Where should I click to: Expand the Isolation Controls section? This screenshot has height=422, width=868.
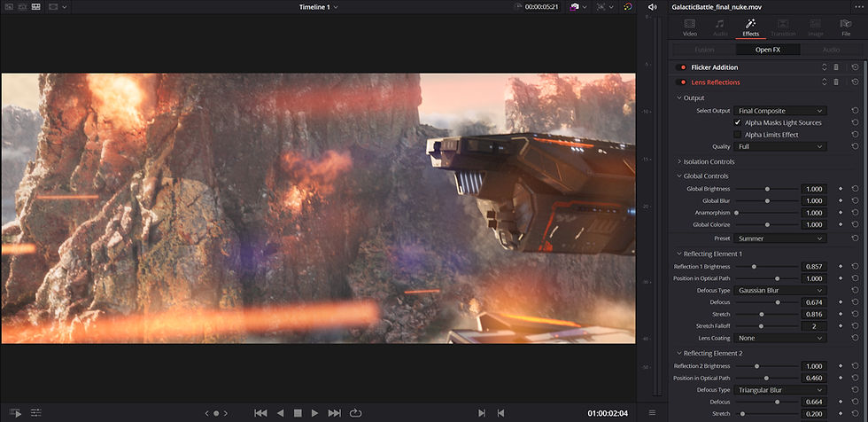678,161
